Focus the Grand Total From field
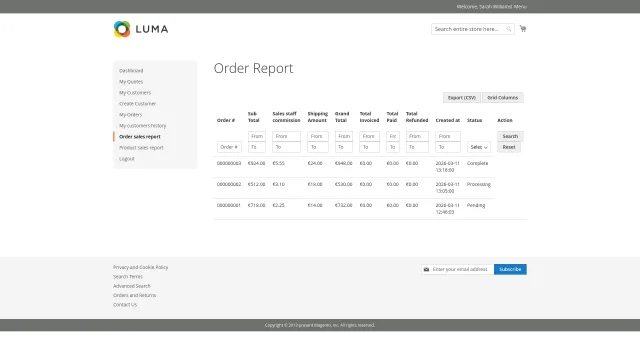640x360 pixels. point(344,136)
